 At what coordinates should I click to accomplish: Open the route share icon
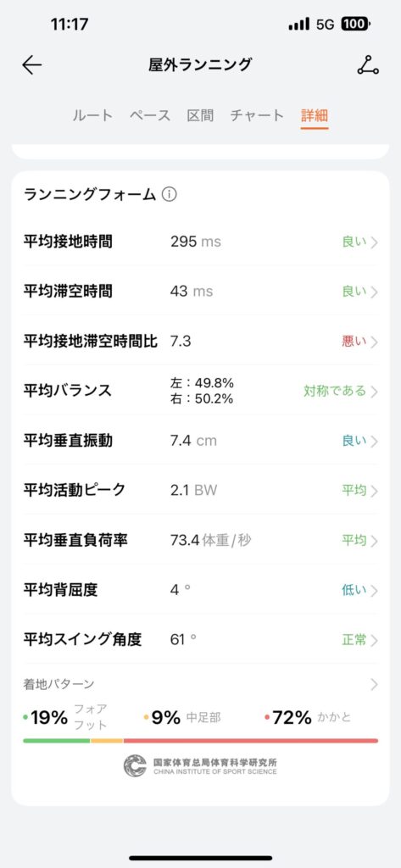pos(368,64)
